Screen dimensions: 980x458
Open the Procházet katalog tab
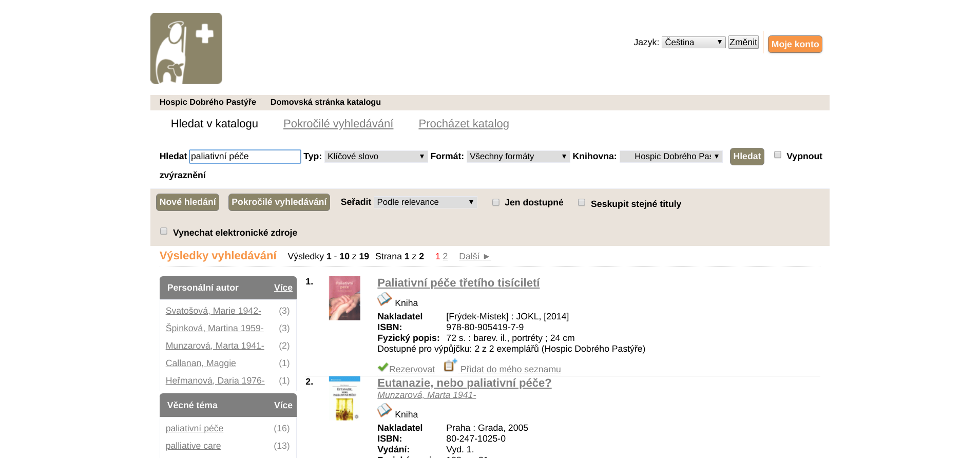point(464,124)
